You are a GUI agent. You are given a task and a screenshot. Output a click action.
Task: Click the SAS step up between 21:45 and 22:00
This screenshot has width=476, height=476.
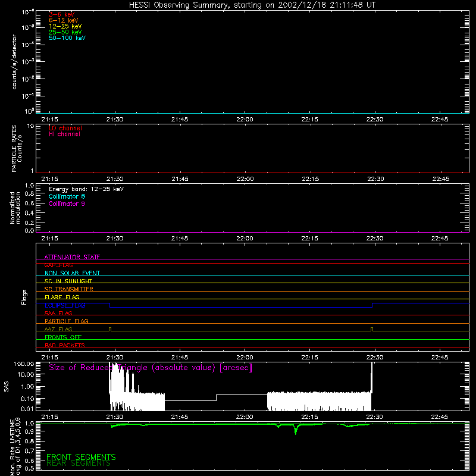(x=216, y=397)
